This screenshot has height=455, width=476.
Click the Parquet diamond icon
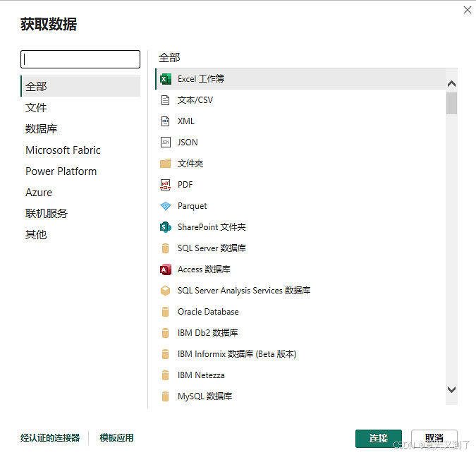click(166, 206)
